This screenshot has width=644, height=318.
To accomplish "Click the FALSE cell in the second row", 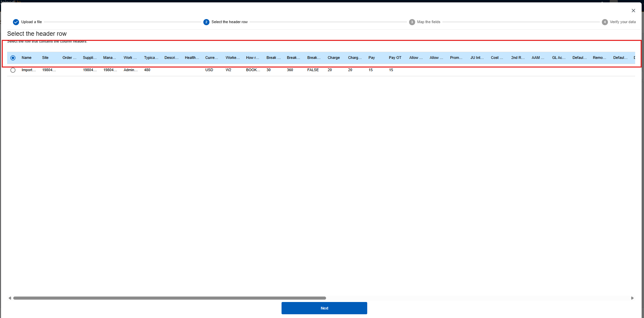I will tap(313, 70).
